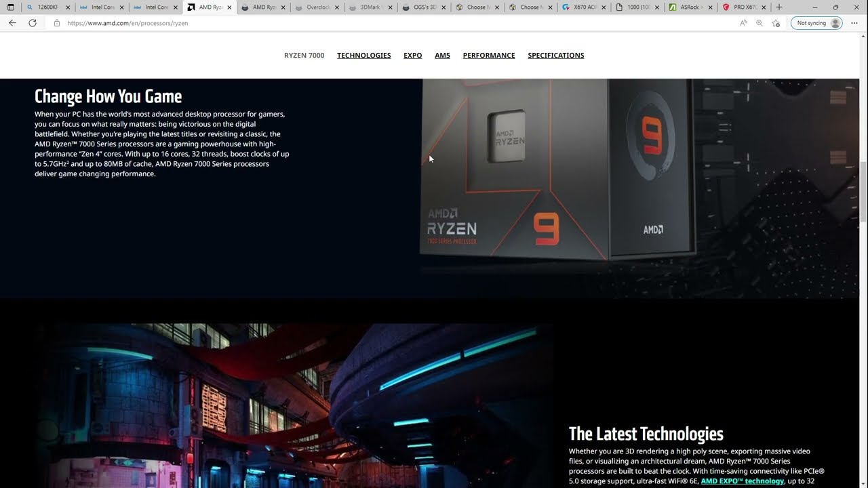Close the 12600KF search tab

pyautogui.click(x=68, y=7)
